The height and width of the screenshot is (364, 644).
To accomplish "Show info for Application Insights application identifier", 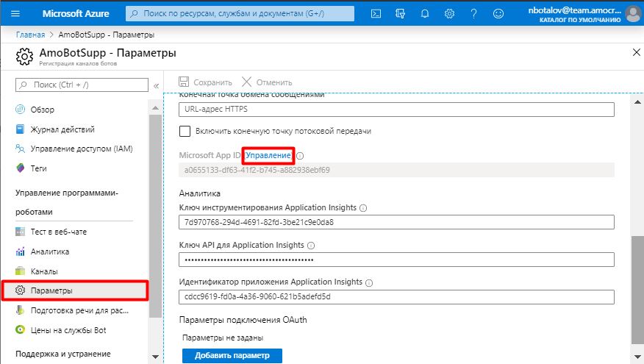I will click(x=369, y=282).
